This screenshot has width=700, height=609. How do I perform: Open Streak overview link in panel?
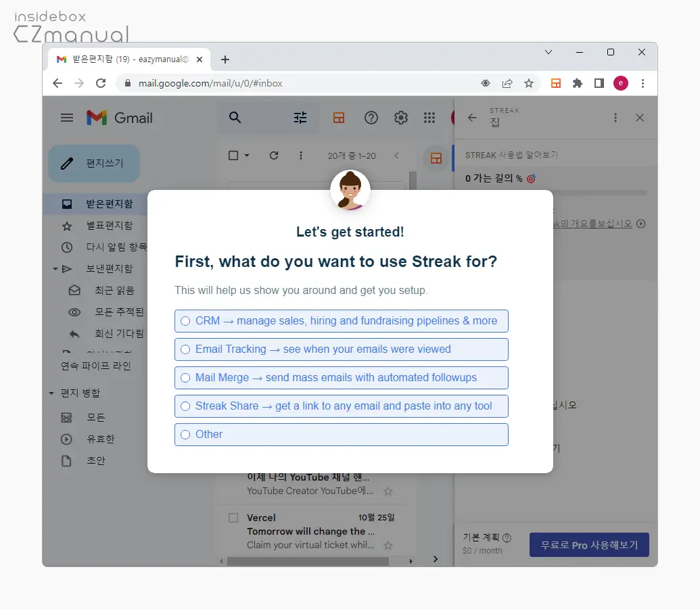pos(593,224)
